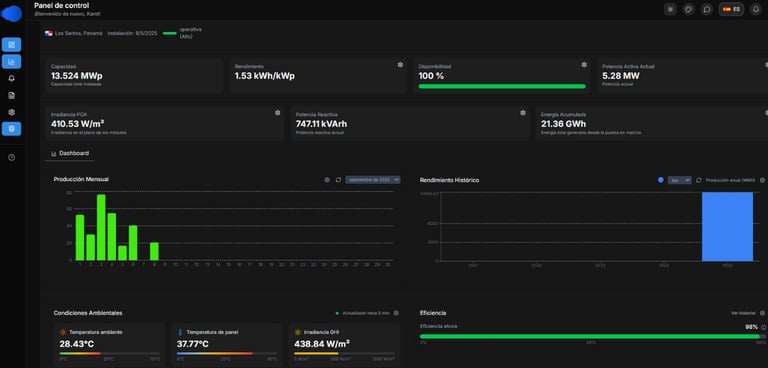Viewport: 768px width, 368px height.
Task: Open the sidebar settings gear icon
Action: tap(12, 112)
